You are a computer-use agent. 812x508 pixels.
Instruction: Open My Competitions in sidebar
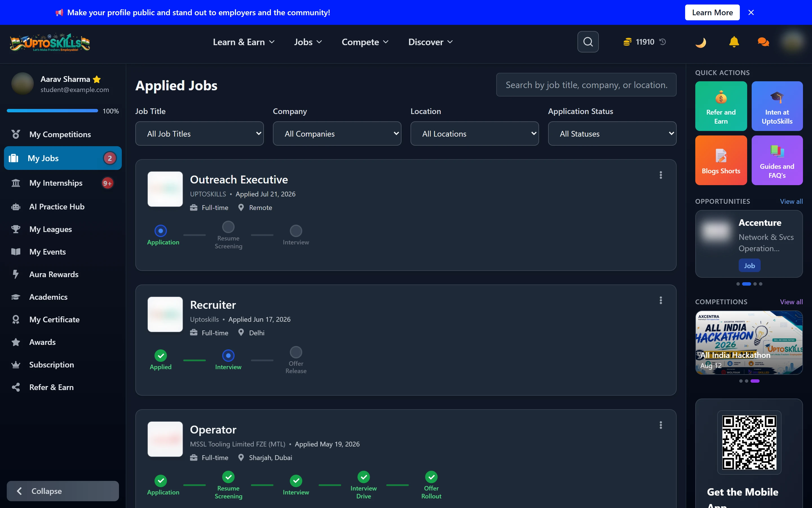pos(63,134)
